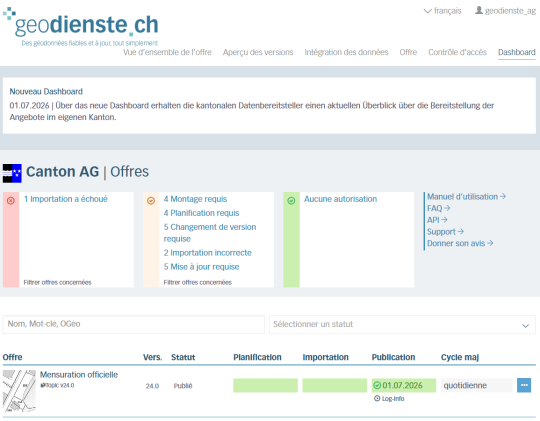Click Importation column header
This screenshot has height=421, width=540.
coord(325,357)
